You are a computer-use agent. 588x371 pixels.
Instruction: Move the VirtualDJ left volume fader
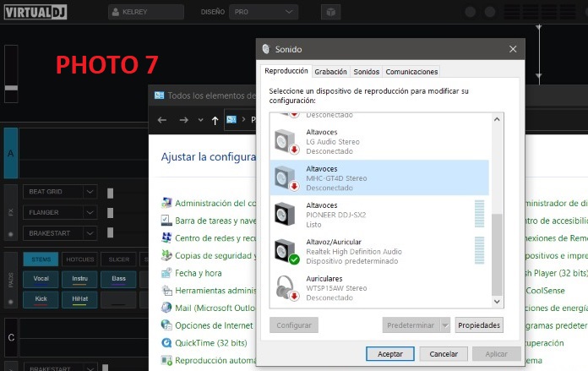[x=11, y=88]
